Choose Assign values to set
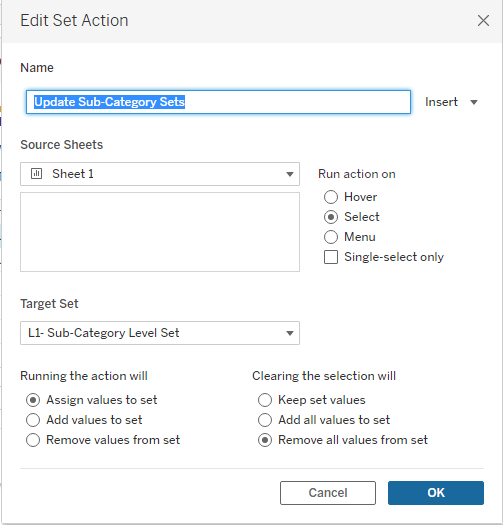The width and height of the screenshot is (503, 525). [x=33, y=400]
